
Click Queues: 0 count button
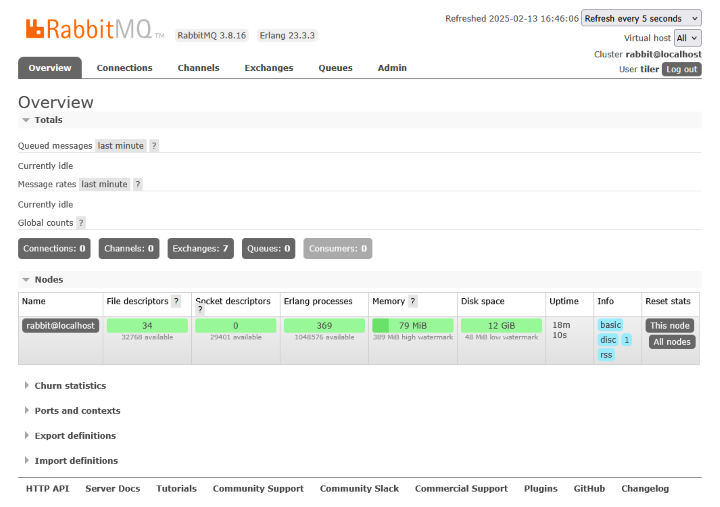269,248
